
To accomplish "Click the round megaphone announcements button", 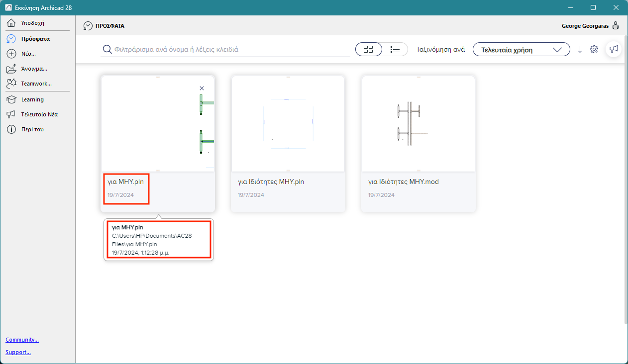I will pos(614,49).
